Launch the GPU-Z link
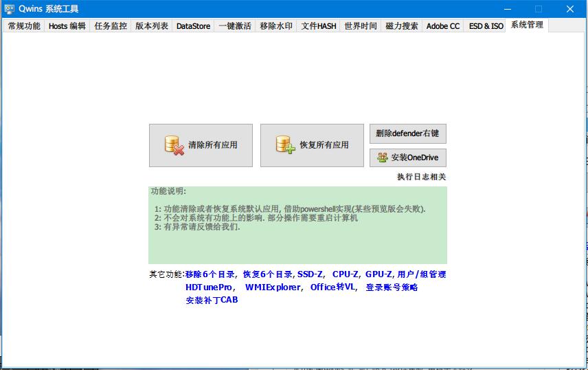The height and width of the screenshot is (370, 588). [378, 274]
